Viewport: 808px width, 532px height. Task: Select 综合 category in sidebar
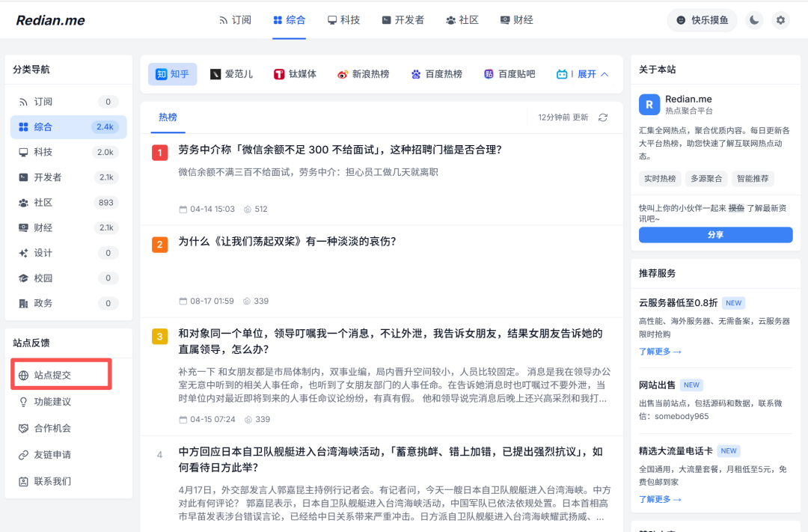click(x=69, y=126)
